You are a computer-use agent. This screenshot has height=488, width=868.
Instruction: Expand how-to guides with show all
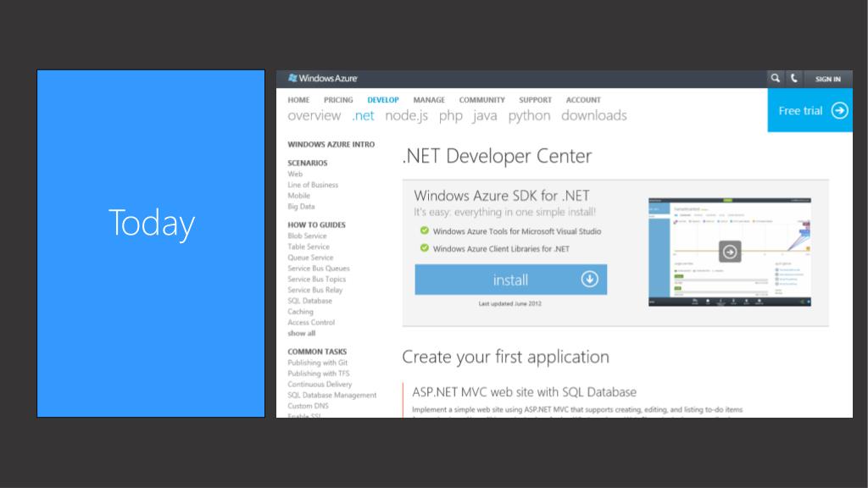point(301,333)
